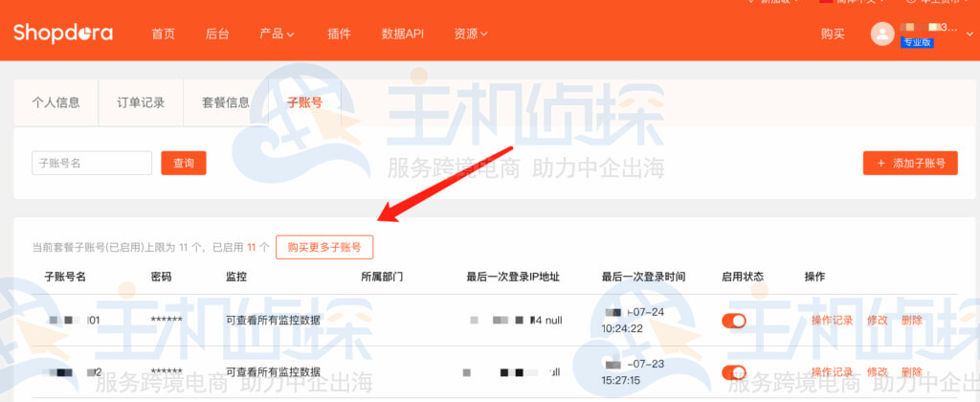Screen dimensions: 980x402
Task: Click the 添加子账号 button
Action: (910, 163)
